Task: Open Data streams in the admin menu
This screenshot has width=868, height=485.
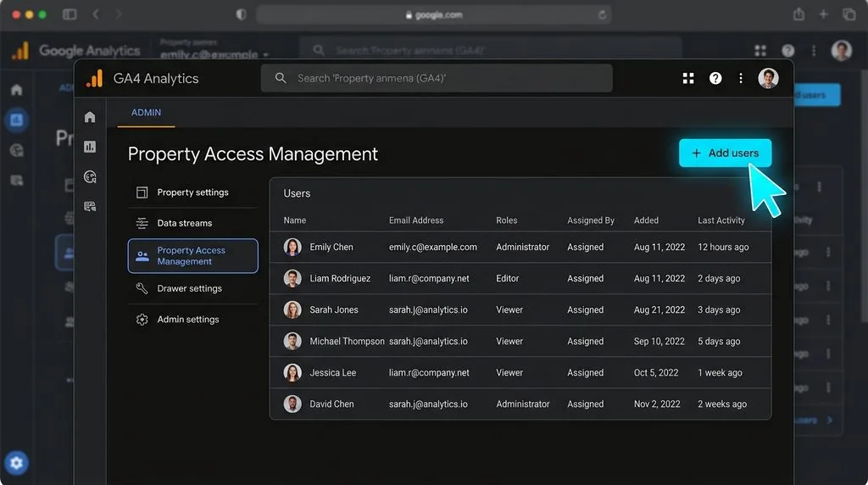Action: click(x=192, y=223)
